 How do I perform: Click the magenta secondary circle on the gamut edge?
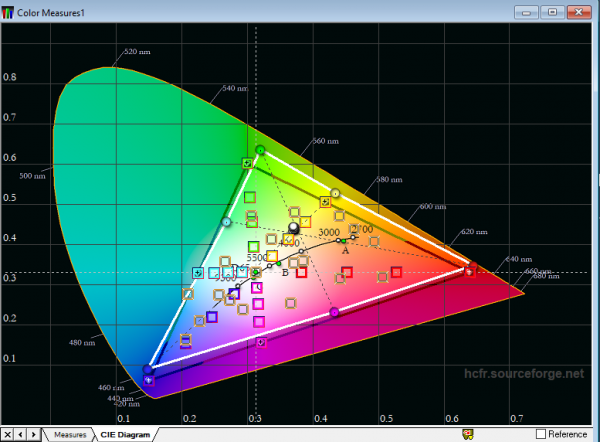pyautogui.click(x=333, y=313)
